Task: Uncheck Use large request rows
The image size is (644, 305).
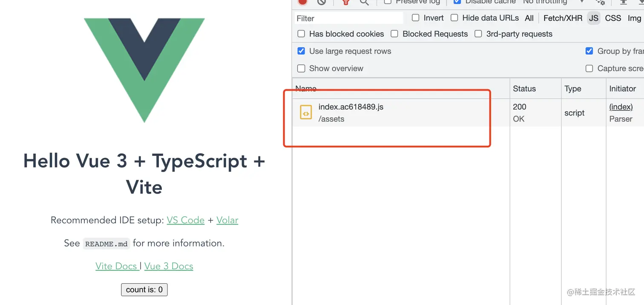Action: click(x=301, y=51)
